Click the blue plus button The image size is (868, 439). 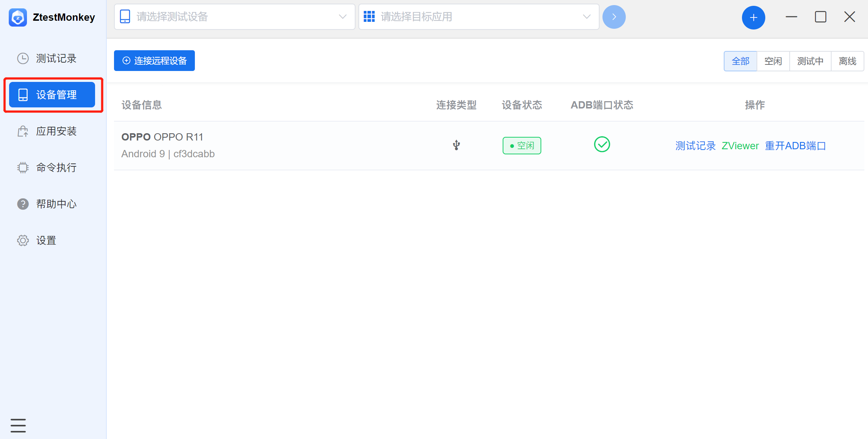pyautogui.click(x=753, y=17)
